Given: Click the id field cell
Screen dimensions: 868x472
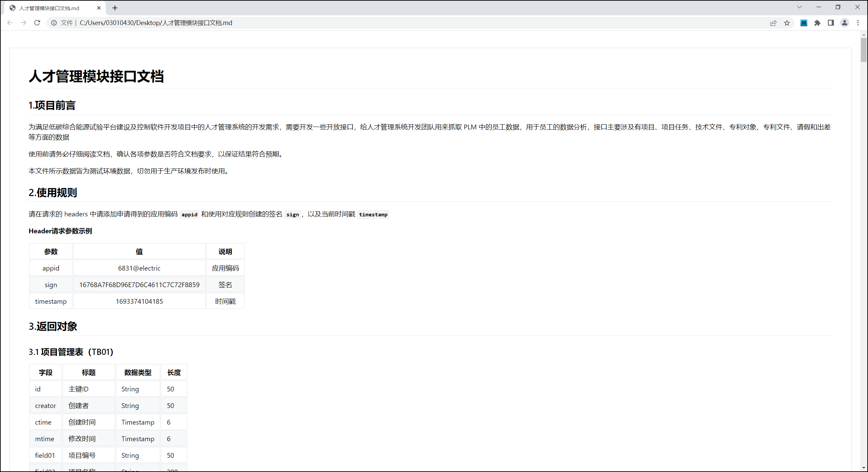Looking at the screenshot, I should 46,389.
